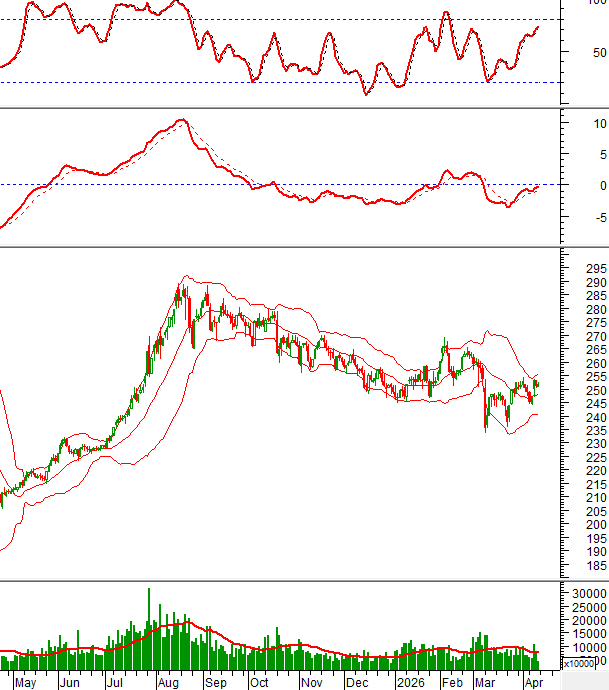
Task: Click the MACD peak above level 10
Action: point(181,121)
